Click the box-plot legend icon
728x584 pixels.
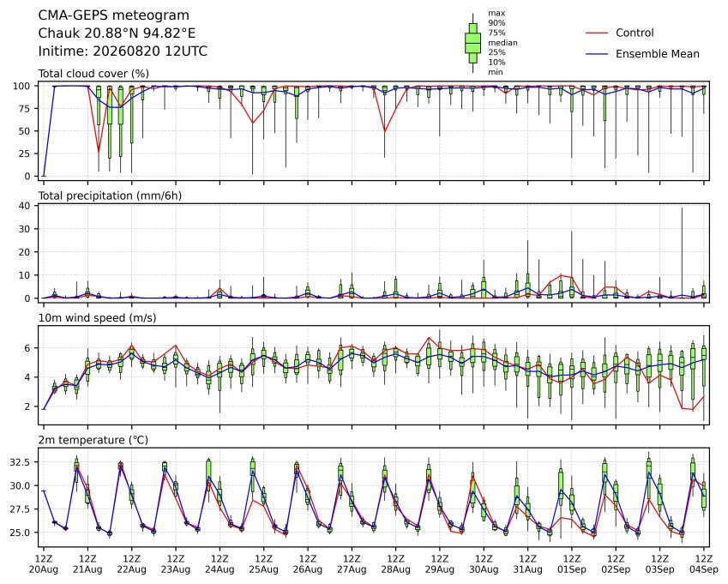click(472, 43)
